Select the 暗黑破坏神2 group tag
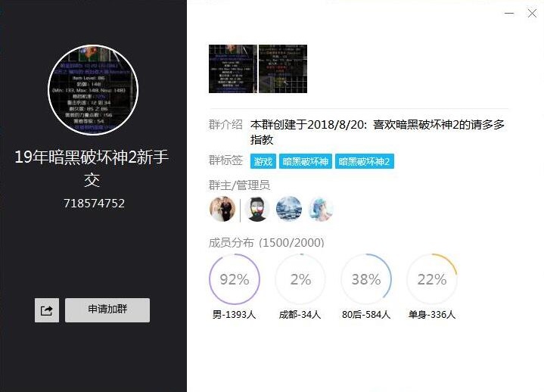 [x=364, y=161]
